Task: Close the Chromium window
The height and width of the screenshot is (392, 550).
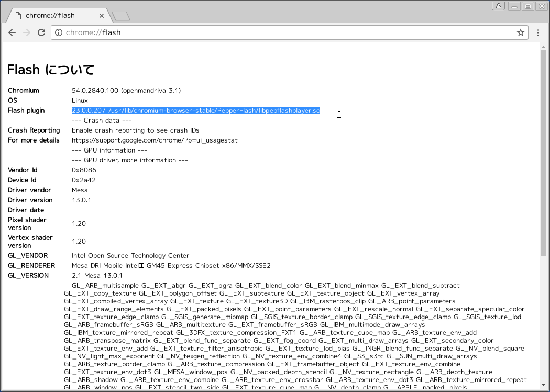Action: [542, 6]
